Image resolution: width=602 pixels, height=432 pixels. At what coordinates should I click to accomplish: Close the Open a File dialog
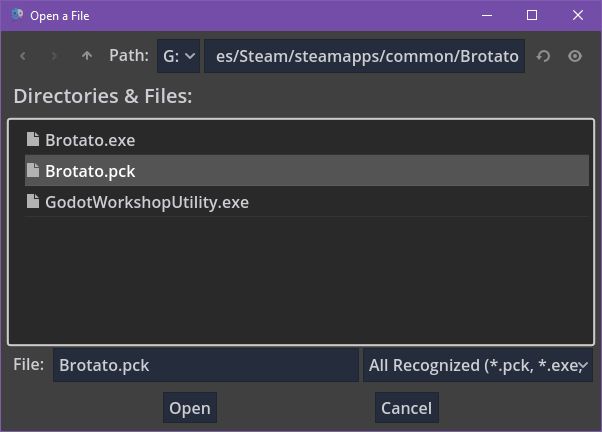tap(578, 15)
